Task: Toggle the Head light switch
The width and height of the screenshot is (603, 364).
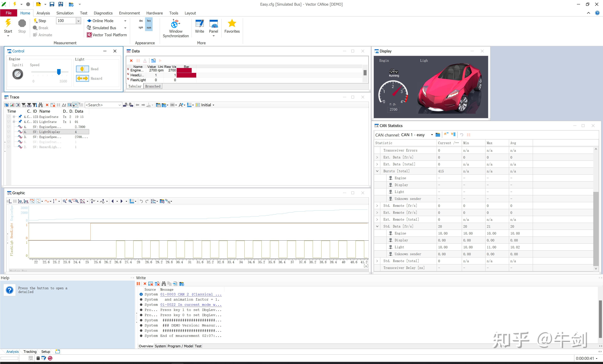Action: pos(82,69)
